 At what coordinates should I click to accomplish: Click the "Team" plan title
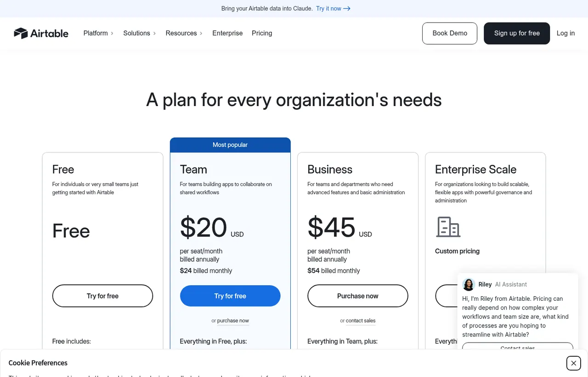point(193,169)
